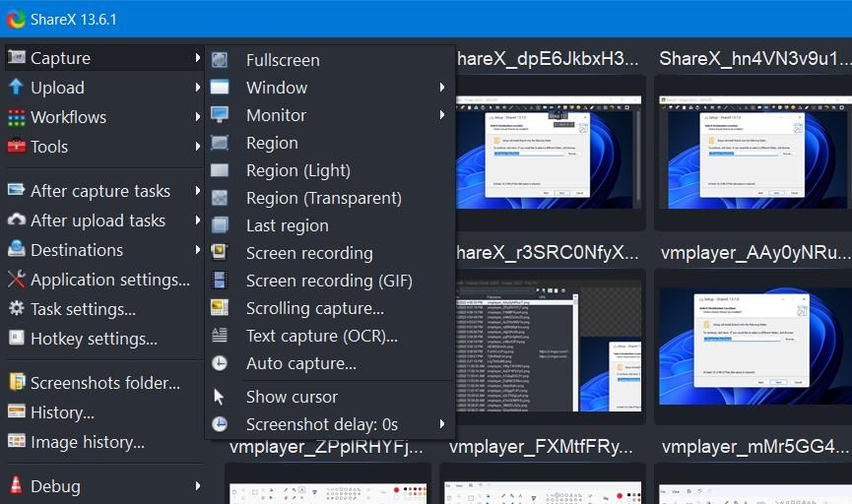The width and height of the screenshot is (852, 504).
Task: Click the Screen recording icon
Action: (220, 252)
